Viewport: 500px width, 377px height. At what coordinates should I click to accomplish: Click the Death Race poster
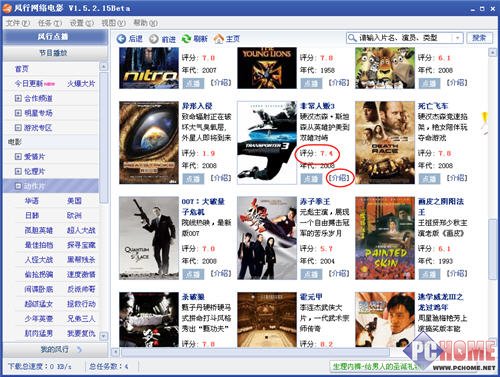click(385, 143)
